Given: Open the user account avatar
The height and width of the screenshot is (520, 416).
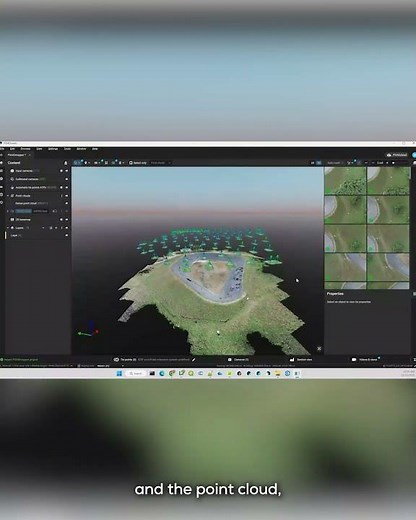Looking at the screenshot, I should coord(414,155).
